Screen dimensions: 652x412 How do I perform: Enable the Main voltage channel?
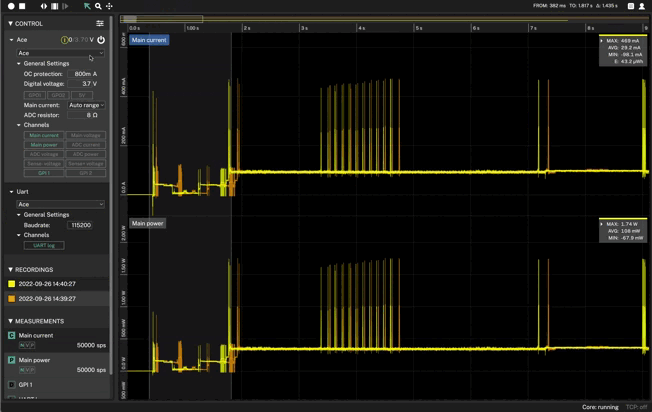point(86,135)
